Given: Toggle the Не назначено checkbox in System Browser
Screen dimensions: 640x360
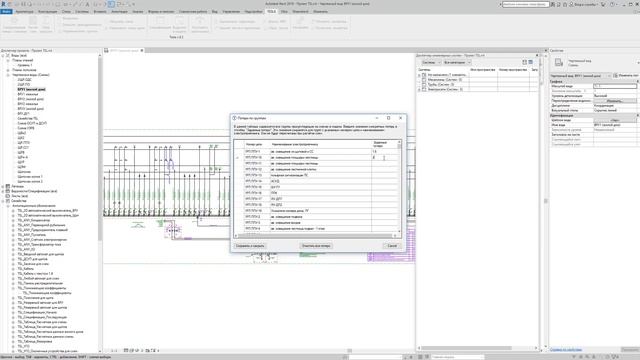Looking at the screenshot, I should coord(424,75).
